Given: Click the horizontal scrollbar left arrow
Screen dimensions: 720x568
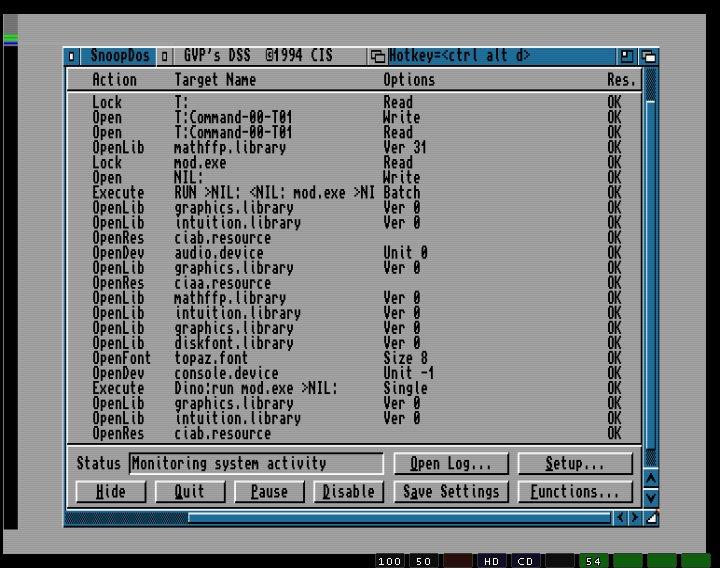Looking at the screenshot, I should click(x=620, y=518).
